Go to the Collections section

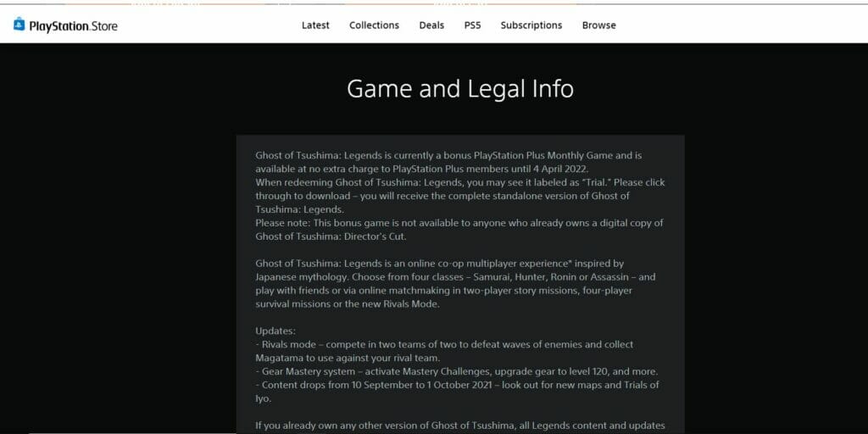pos(374,25)
